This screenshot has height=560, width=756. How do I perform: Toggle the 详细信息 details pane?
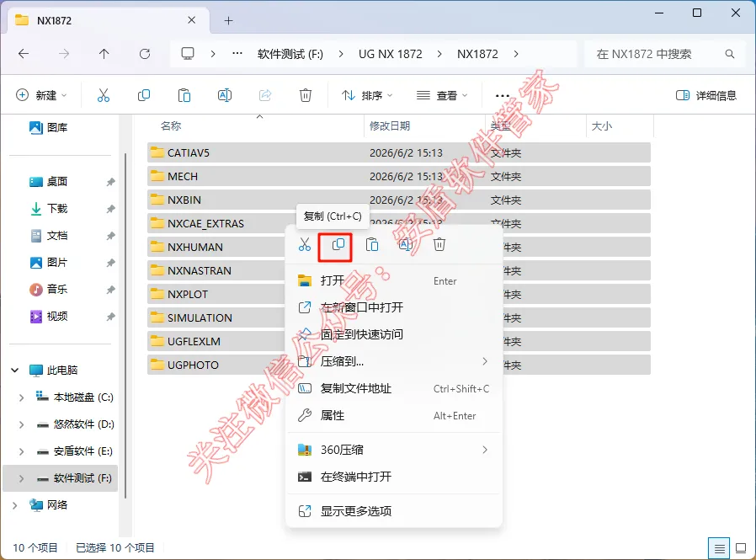706,95
